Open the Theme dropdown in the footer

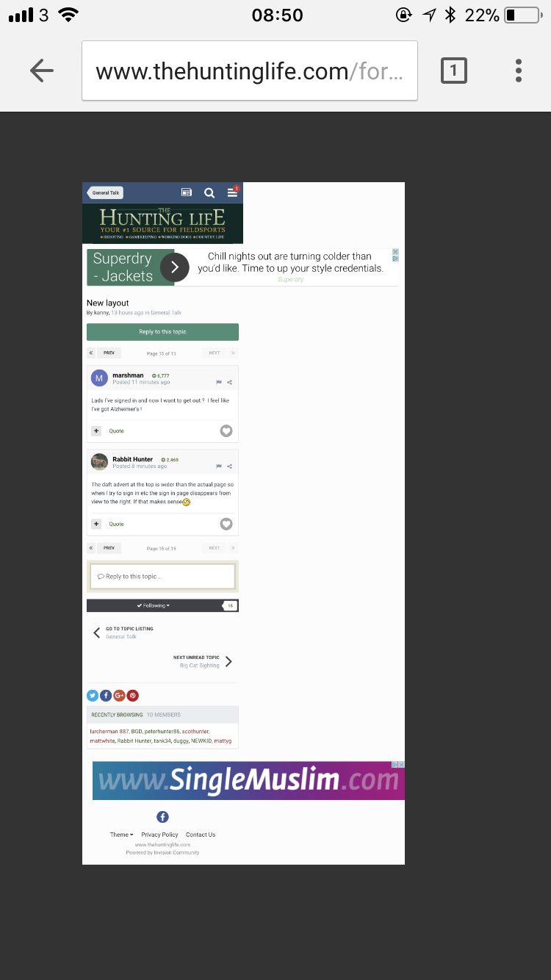click(x=122, y=835)
